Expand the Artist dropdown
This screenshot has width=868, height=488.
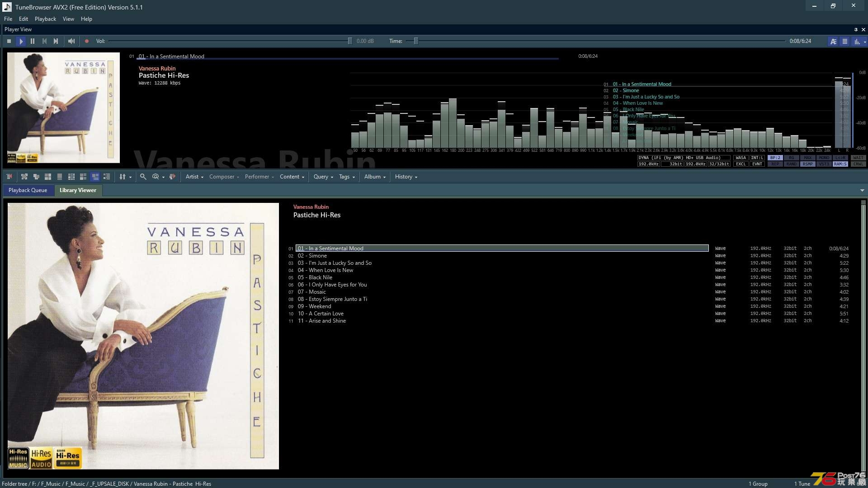click(194, 177)
